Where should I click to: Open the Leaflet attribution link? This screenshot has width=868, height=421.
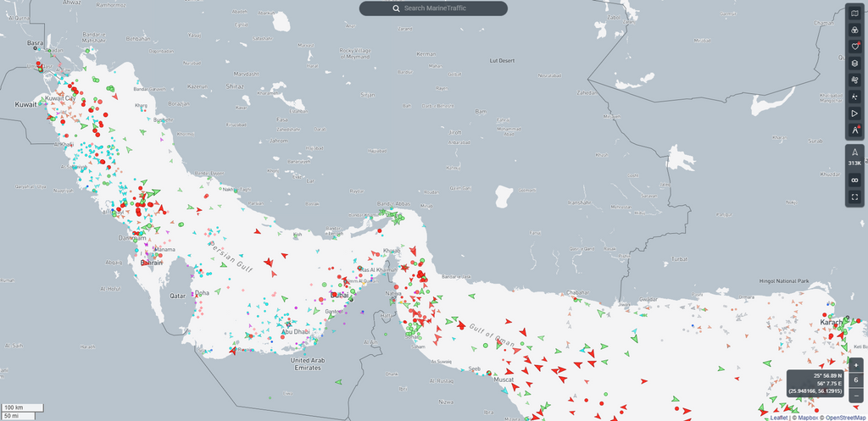(780, 418)
